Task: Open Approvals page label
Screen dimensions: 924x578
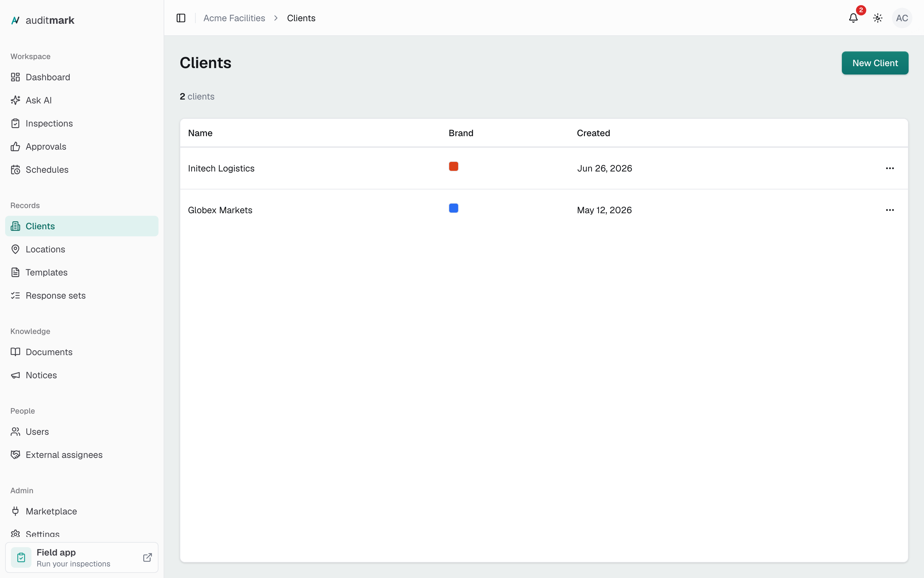Action: pos(46,146)
